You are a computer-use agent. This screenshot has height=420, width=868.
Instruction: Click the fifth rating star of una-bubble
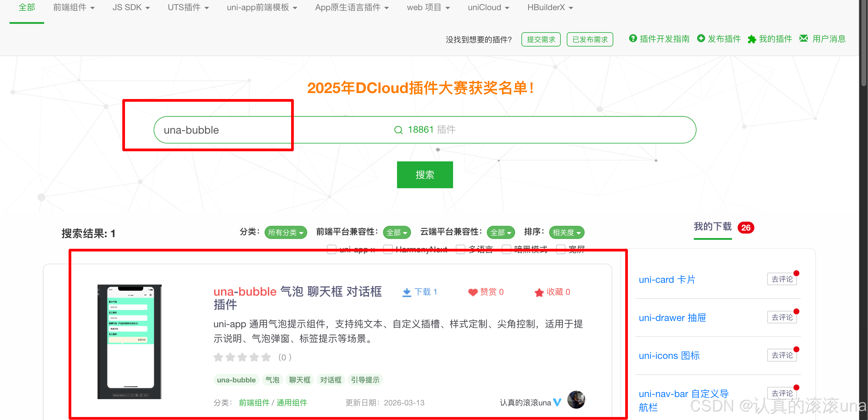266,357
